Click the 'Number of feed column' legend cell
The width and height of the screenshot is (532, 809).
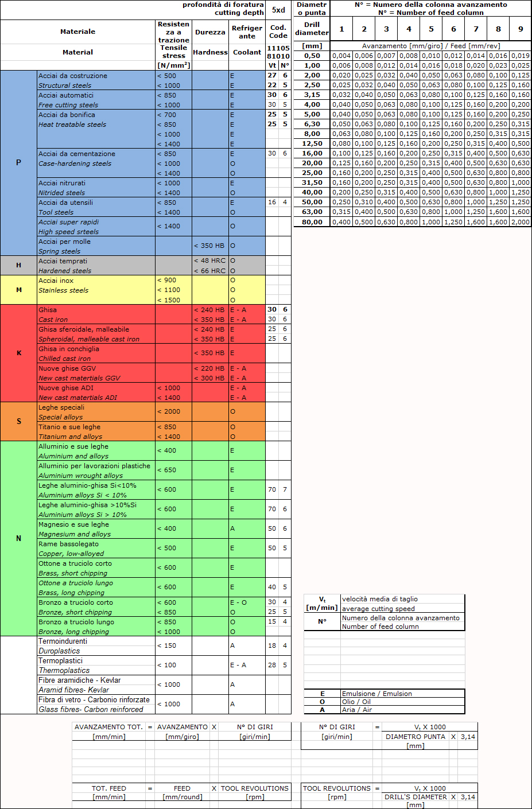click(402, 627)
